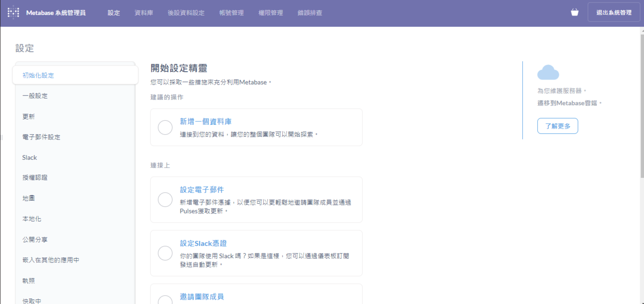Screen dimensions: 644x304
Task: Click the circle beside 設定Slack憑證
Action: [x=165, y=253]
